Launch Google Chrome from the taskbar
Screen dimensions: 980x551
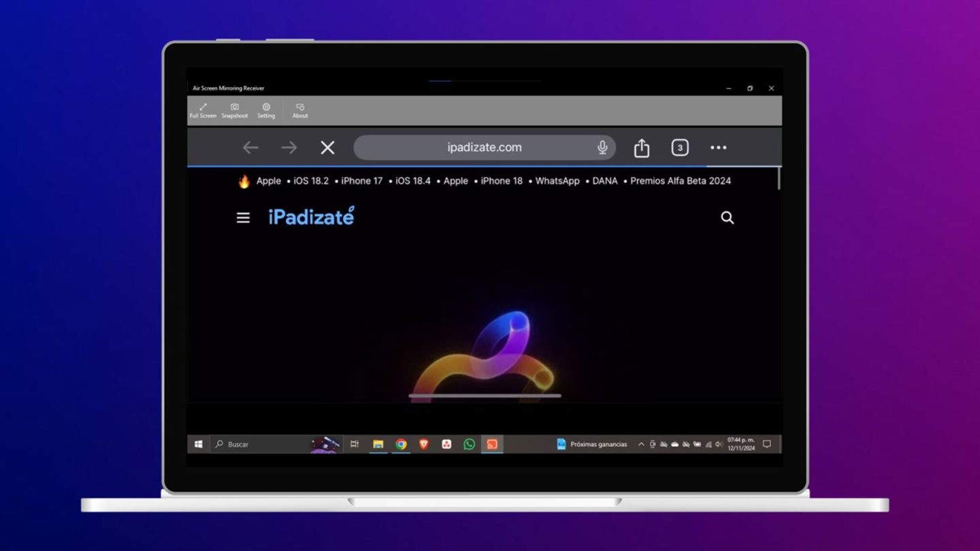(x=401, y=444)
